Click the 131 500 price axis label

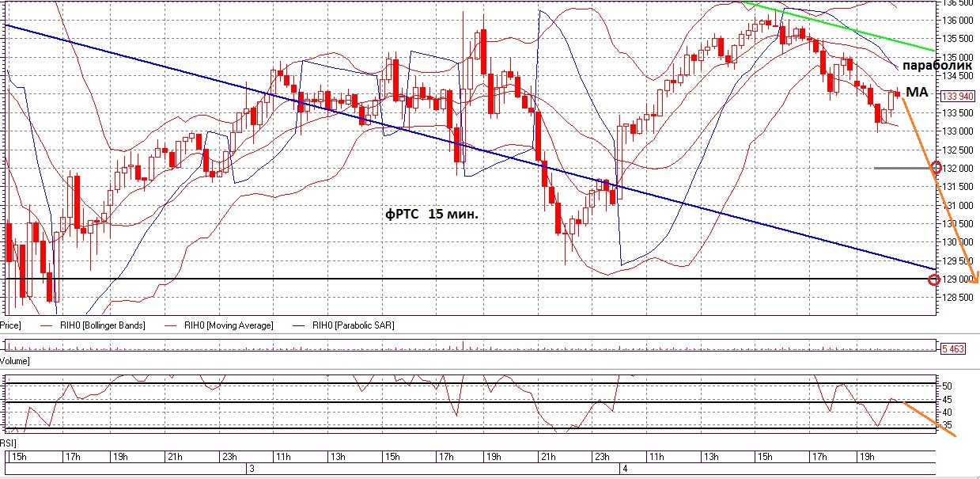958,187
